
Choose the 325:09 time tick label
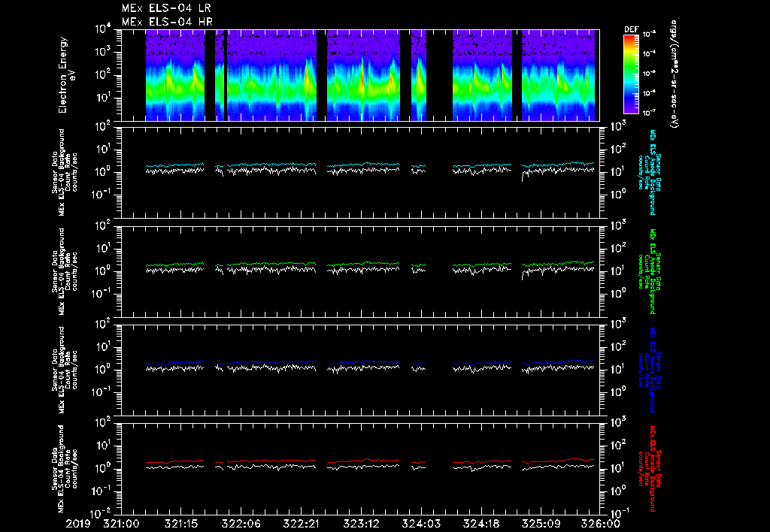point(541,523)
